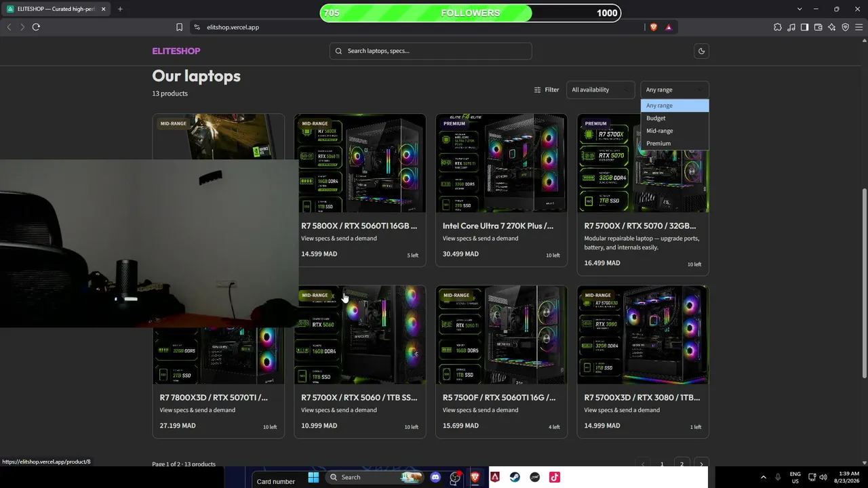The width and height of the screenshot is (868, 488).
Task: Collapse the 'Any range' price dropdown
Action: pyautogui.click(x=675, y=89)
